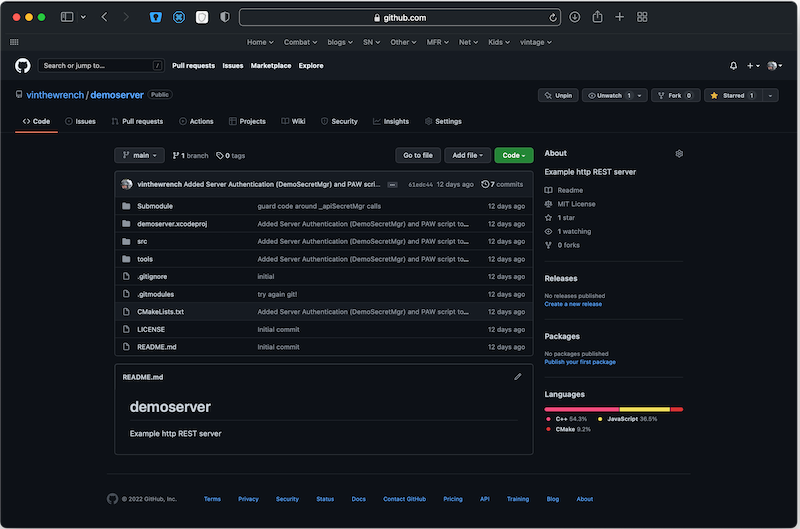Expand the vintage bookmarks folder
Image resolution: width=800 pixels, height=529 pixels.
pos(536,42)
